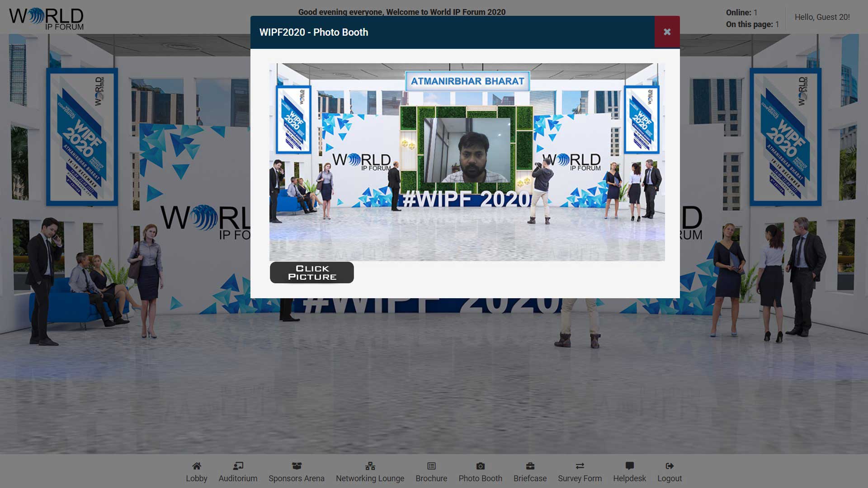
Task: Click the webcam preview in the photo frame
Action: pos(467,150)
